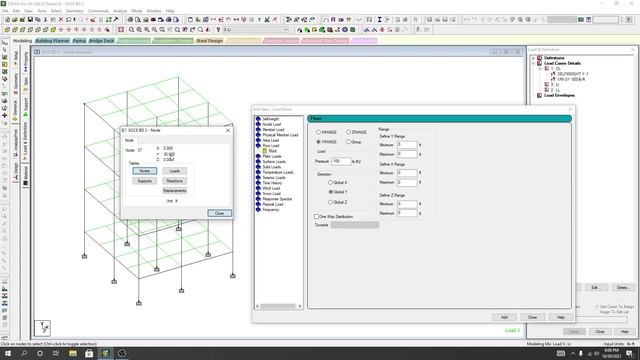
Task: Collapse Load Cases Details tree node
Action: tap(533, 63)
